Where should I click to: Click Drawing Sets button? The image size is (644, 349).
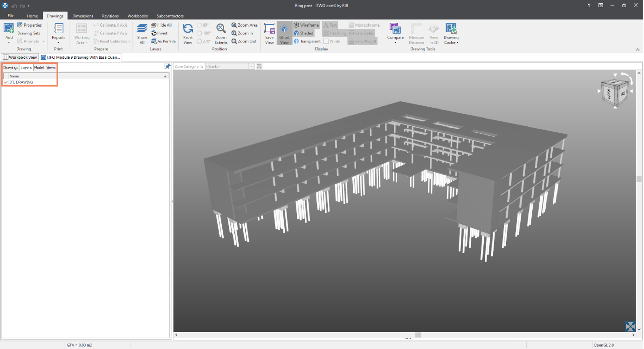click(28, 33)
